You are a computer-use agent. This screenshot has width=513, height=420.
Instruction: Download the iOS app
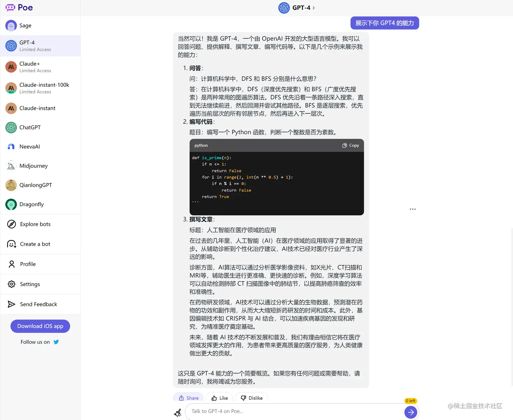[x=40, y=326]
